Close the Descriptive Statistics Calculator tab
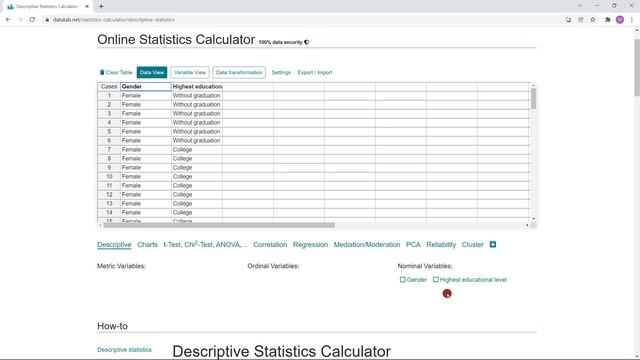The width and height of the screenshot is (640, 360). (x=87, y=7)
